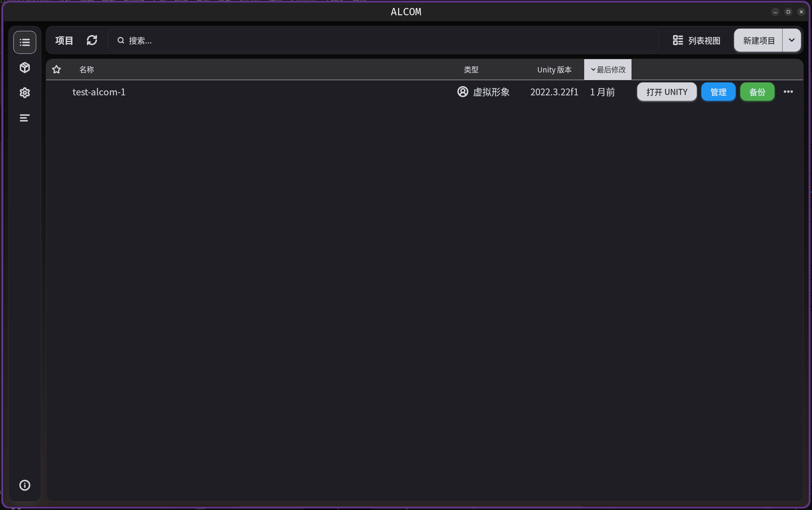Sort by Unity 版本 column header
Image resolution: width=812 pixels, height=510 pixels.
coord(554,69)
